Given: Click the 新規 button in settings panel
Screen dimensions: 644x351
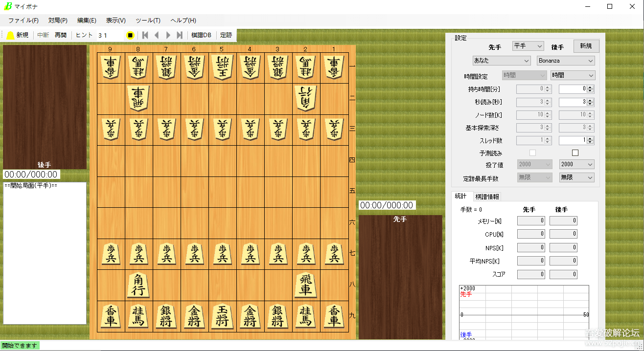Looking at the screenshot, I should click(586, 46).
